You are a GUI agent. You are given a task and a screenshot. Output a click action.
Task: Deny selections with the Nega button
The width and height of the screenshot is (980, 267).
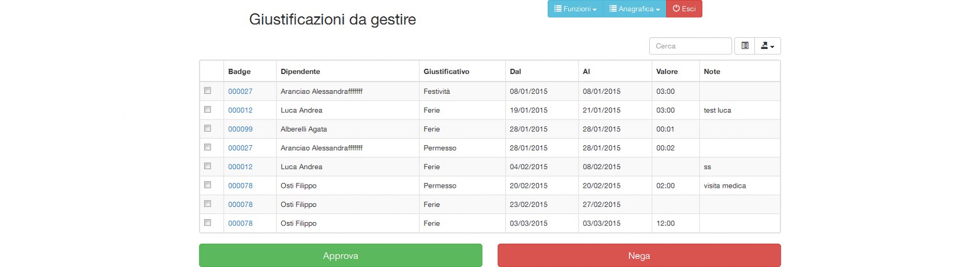click(639, 255)
